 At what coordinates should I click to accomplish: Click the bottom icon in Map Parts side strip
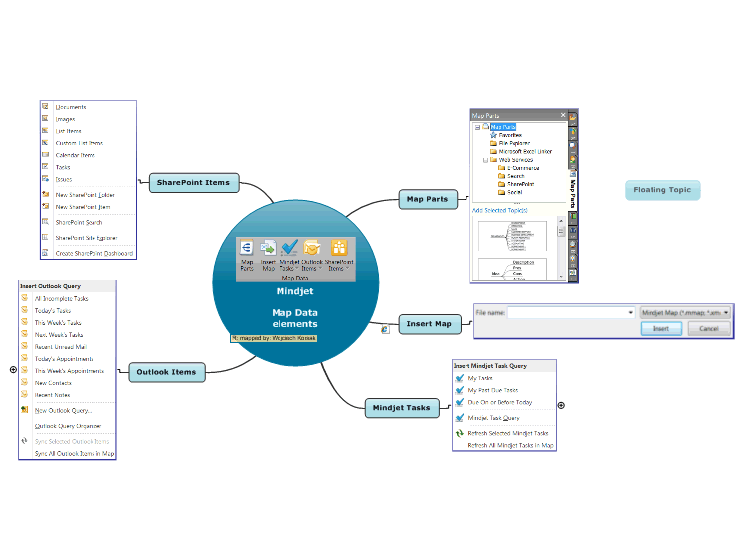point(573,273)
